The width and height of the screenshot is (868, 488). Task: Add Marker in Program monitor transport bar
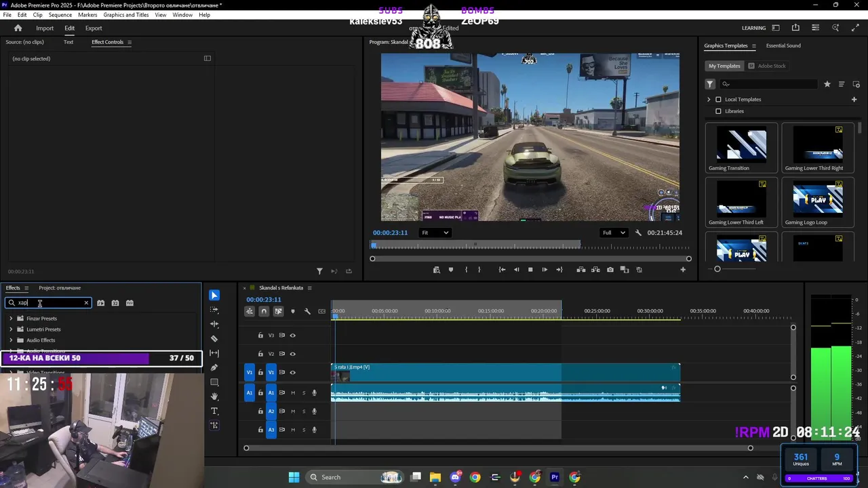pos(451,270)
